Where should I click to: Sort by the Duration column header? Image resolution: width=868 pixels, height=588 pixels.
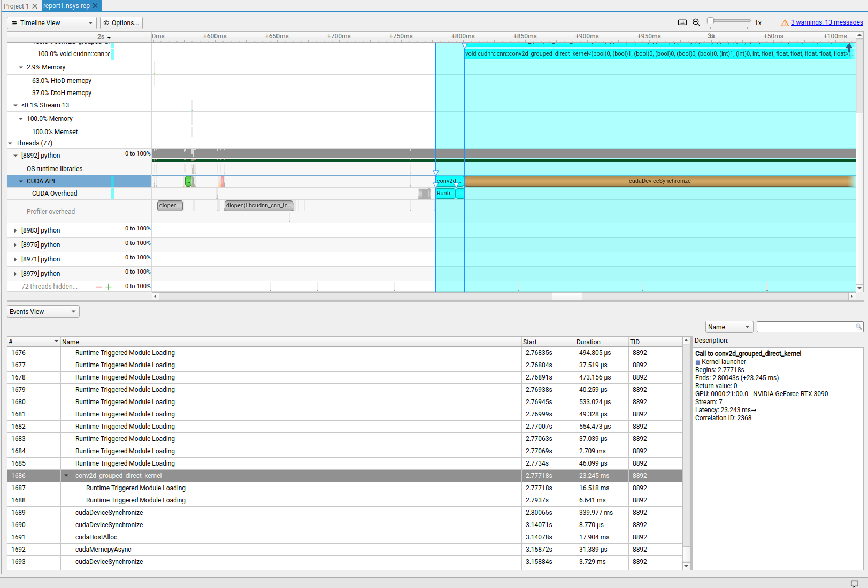[601, 342]
